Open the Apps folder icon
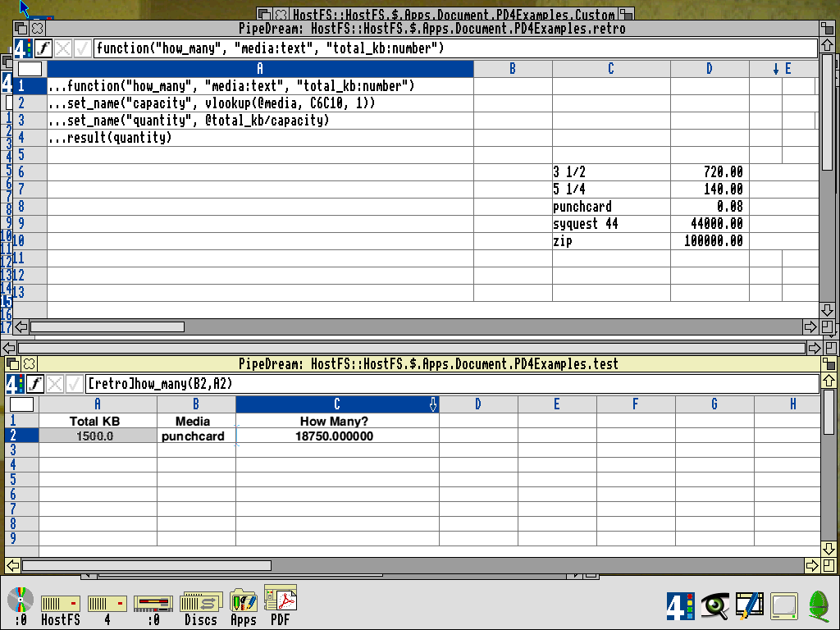840x630 pixels. [243, 608]
